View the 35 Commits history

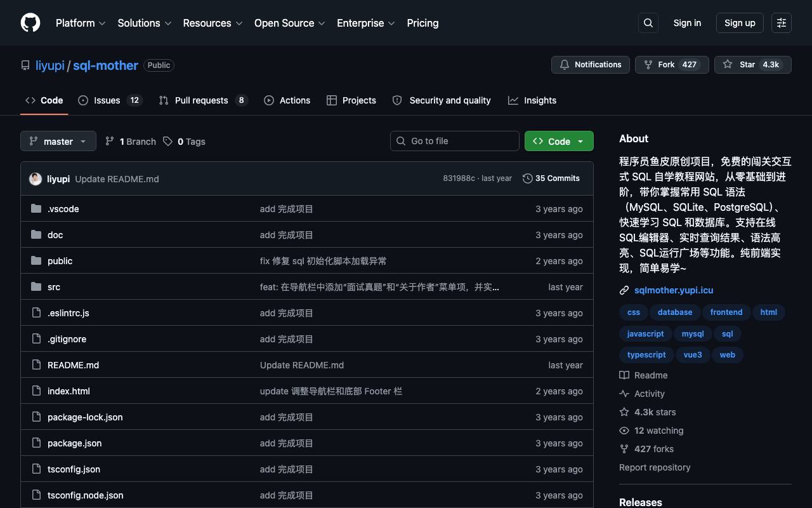click(551, 178)
